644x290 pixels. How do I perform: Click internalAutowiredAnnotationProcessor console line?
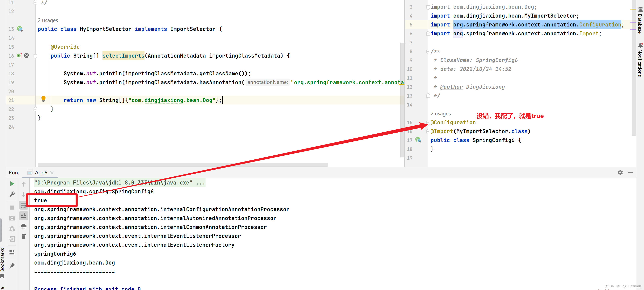(155, 218)
